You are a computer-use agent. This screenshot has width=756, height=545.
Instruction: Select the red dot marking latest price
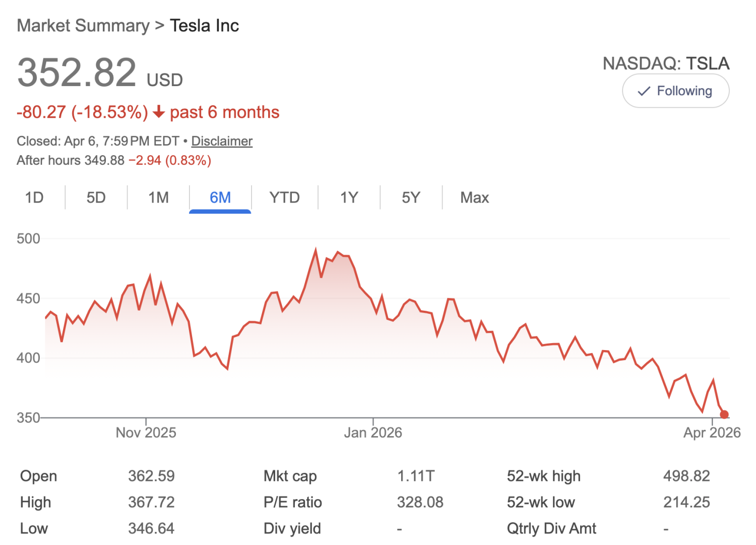tap(724, 414)
